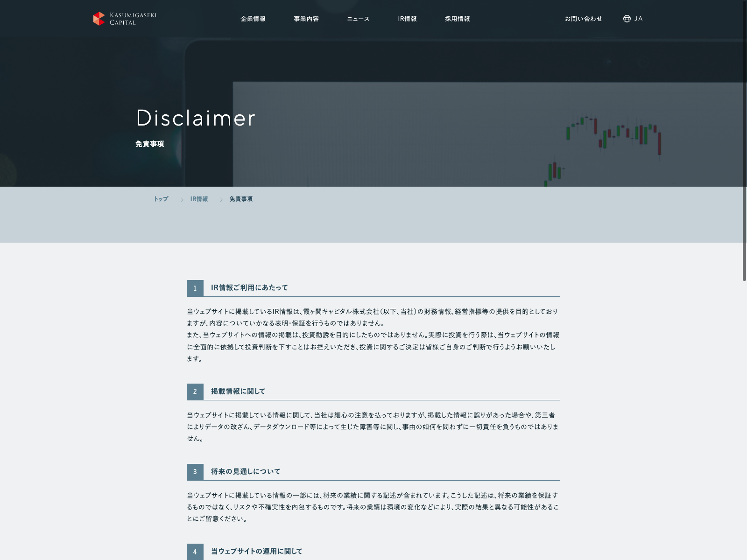Click the number 1 badge beside IR情報ご利用にあたって
The height and width of the screenshot is (560, 747).
coord(195,288)
